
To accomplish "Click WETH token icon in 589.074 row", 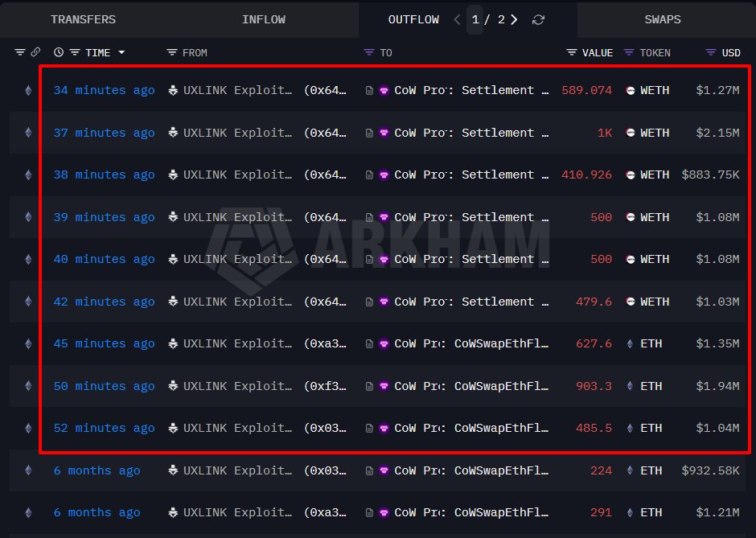I will point(631,91).
